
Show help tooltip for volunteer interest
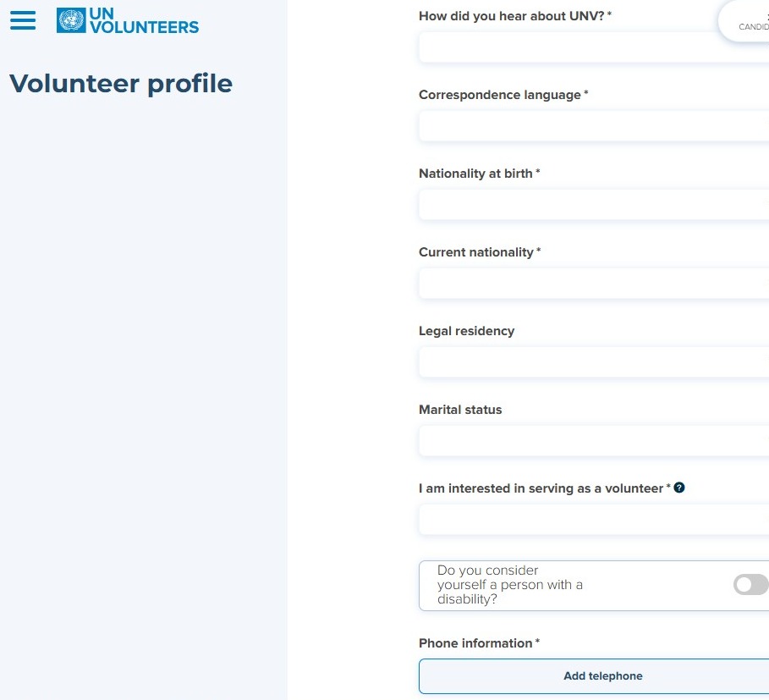678,488
